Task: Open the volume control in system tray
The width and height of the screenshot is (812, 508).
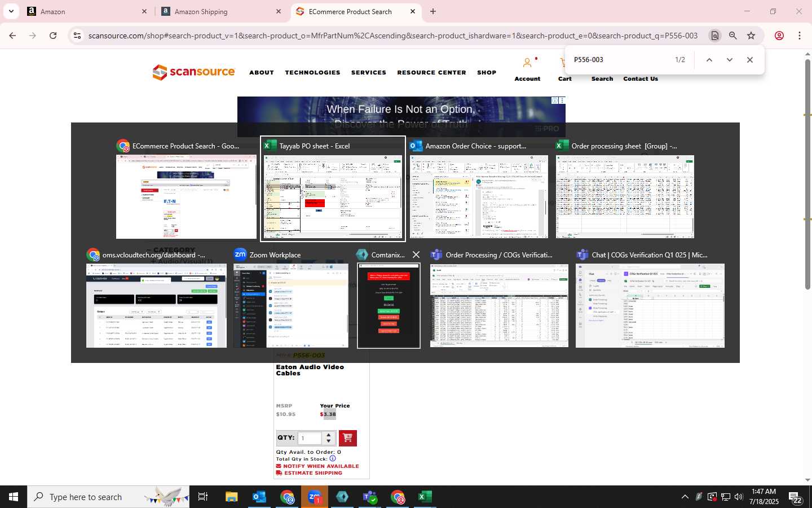Action: coord(739,497)
